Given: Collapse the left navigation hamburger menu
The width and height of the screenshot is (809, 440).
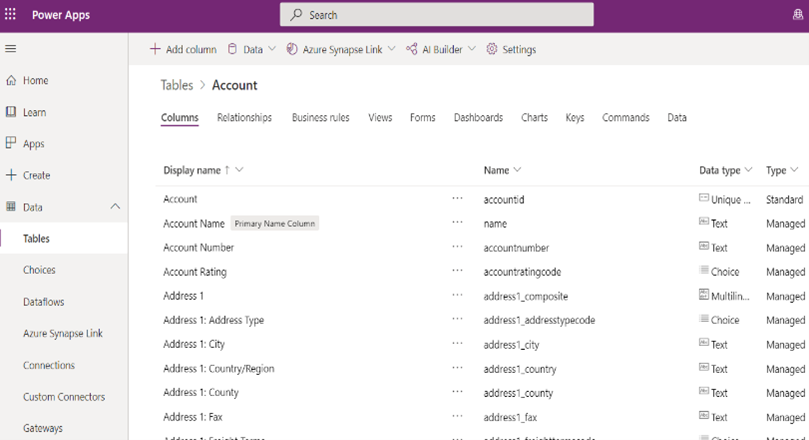Looking at the screenshot, I should 11,49.
